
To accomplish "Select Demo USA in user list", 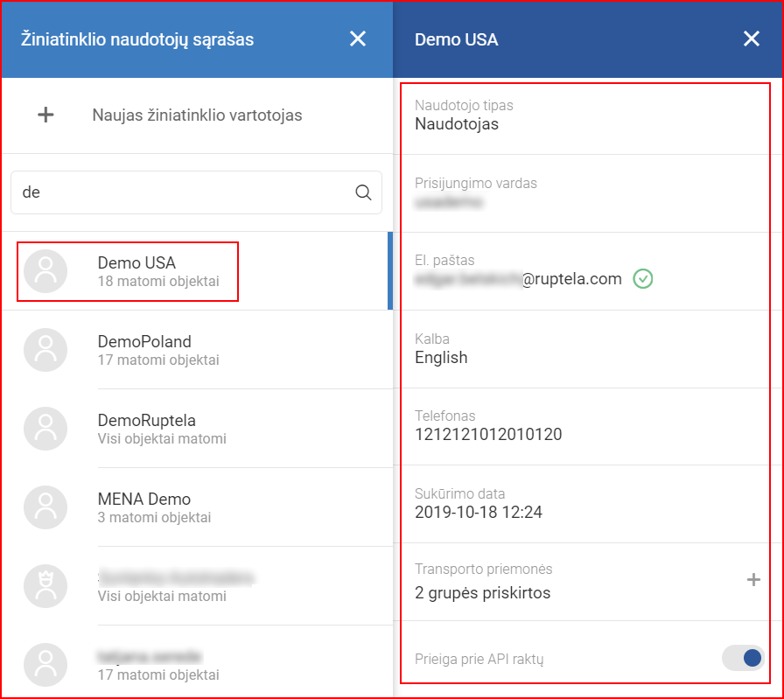I will pyautogui.click(x=157, y=271).
